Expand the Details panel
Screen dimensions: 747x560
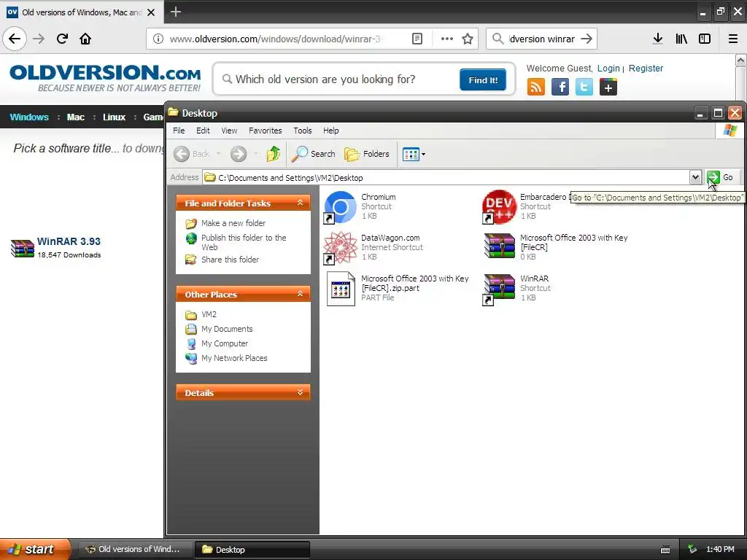click(x=300, y=392)
